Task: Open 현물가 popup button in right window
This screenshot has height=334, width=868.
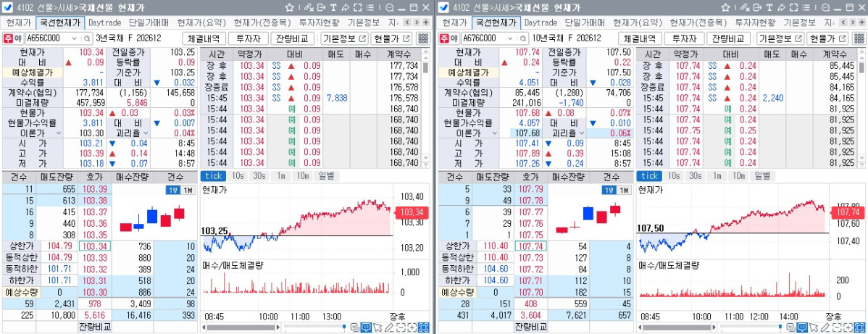Action: click(x=829, y=38)
